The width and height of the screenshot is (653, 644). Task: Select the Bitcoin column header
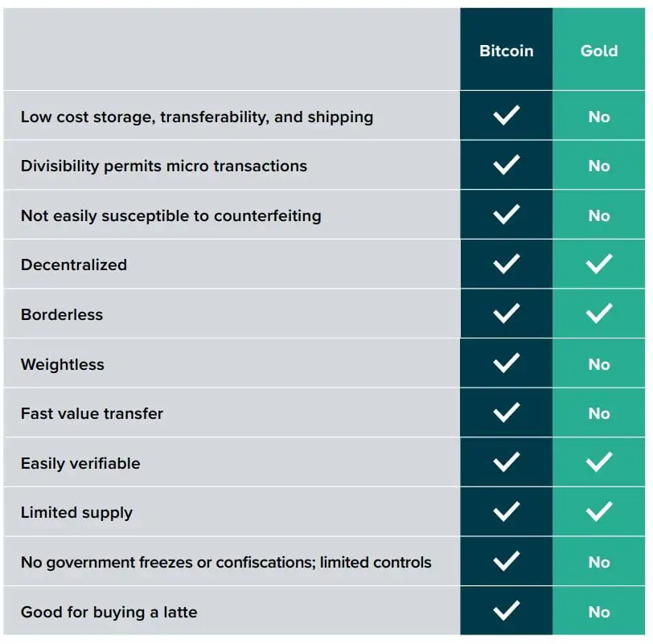(506, 51)
